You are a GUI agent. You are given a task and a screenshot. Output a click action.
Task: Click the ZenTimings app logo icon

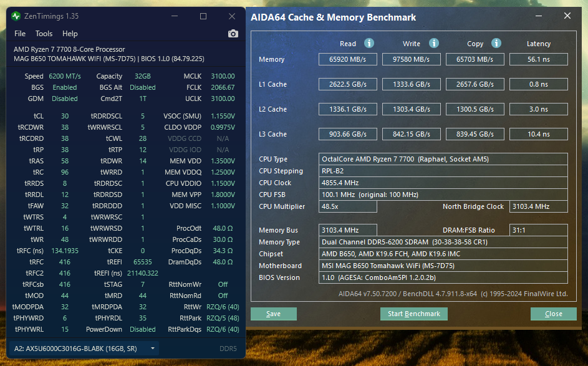[16, 16]
